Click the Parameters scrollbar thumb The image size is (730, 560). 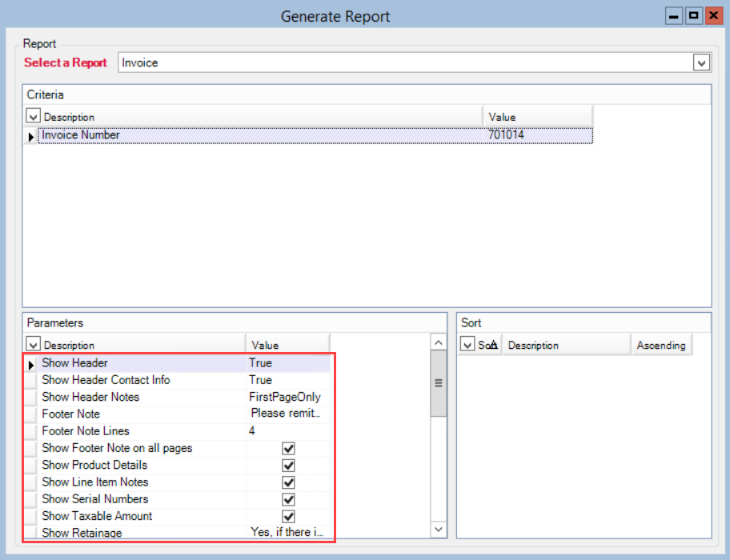click(438, 383)
